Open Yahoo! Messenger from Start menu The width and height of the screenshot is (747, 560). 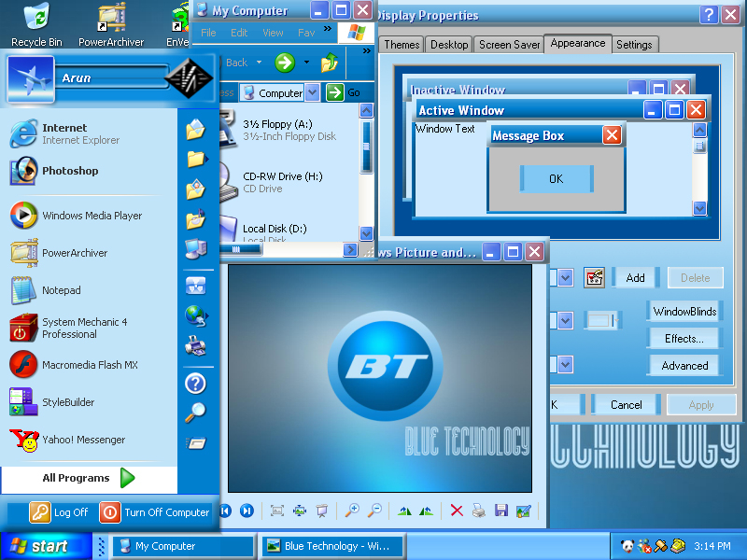pos(88,440)
